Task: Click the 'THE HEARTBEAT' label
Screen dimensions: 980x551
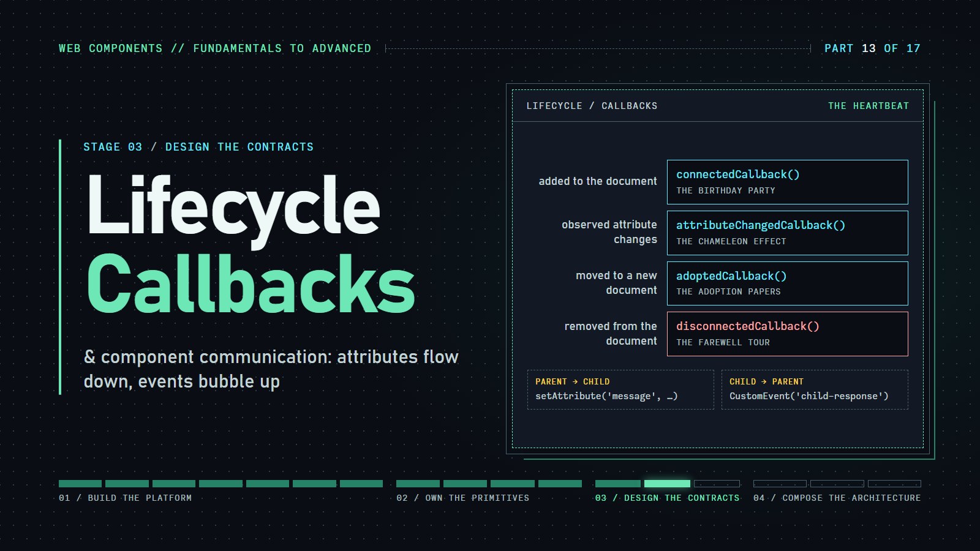Action: pos(869,106)
